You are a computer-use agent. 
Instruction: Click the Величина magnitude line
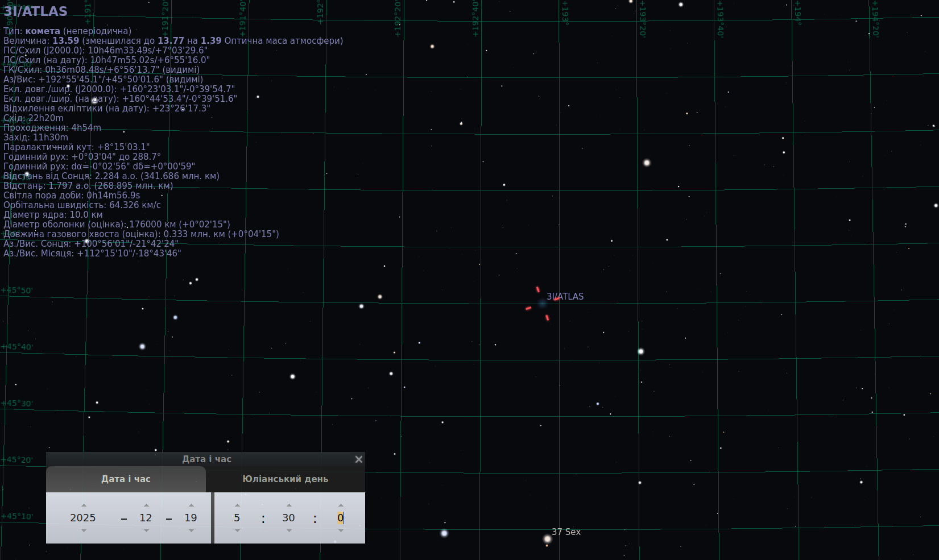pos(173,41)
